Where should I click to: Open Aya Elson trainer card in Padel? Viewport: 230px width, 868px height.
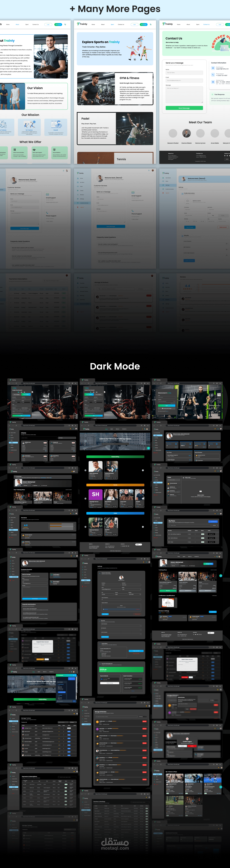pos(111,527)
